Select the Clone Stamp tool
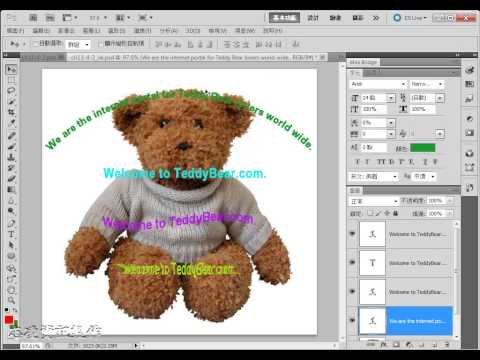Screen dimensions: 480x360 coord(11,157)
